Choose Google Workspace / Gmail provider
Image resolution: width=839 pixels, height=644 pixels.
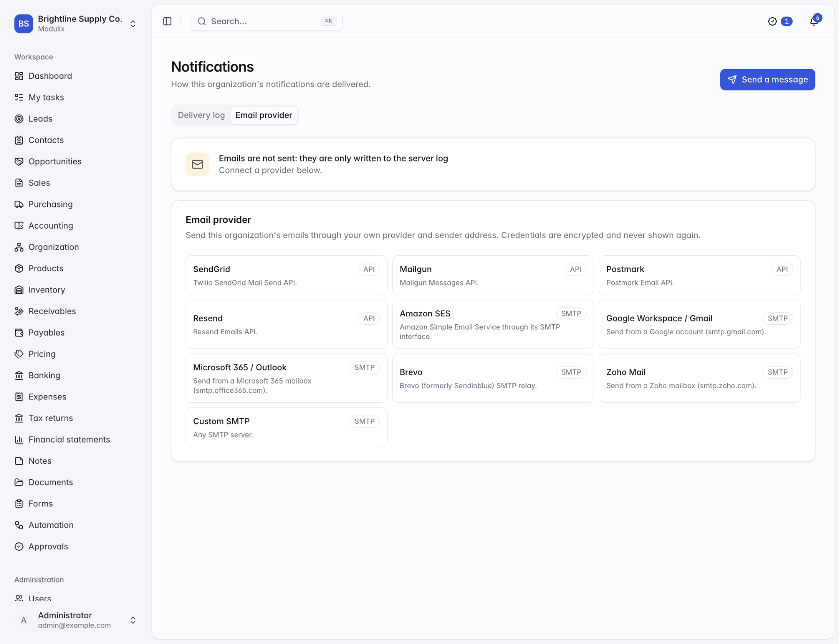[699, 324]
